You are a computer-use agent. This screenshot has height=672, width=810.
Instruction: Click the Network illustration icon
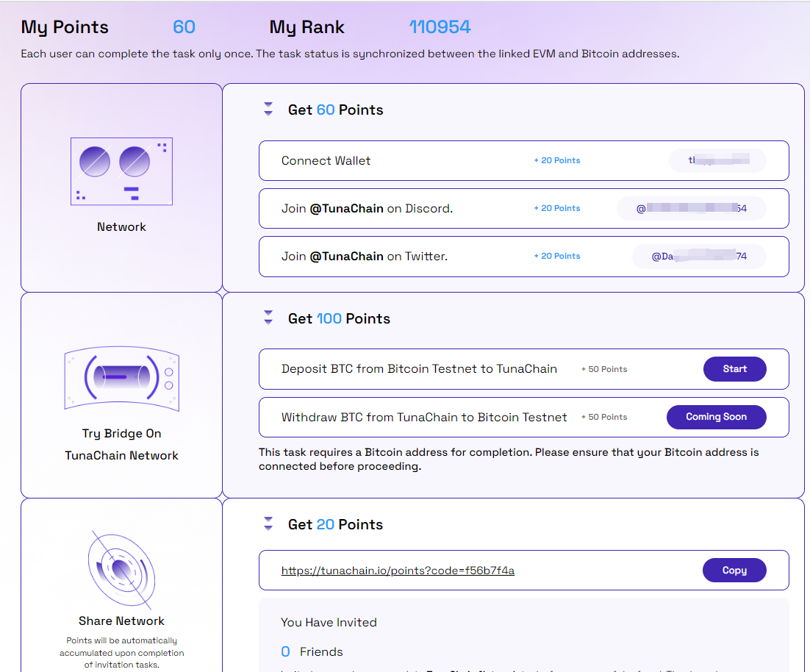pyautogui.click(x=121, y=171)
